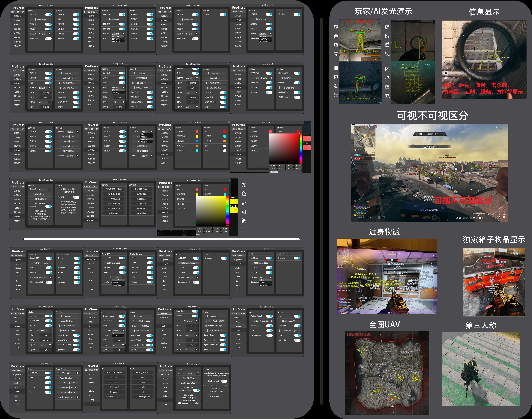Click the Import from Clipboard button
The height and width of the screenshot is (419, 532).
click(x=114, y=397)
